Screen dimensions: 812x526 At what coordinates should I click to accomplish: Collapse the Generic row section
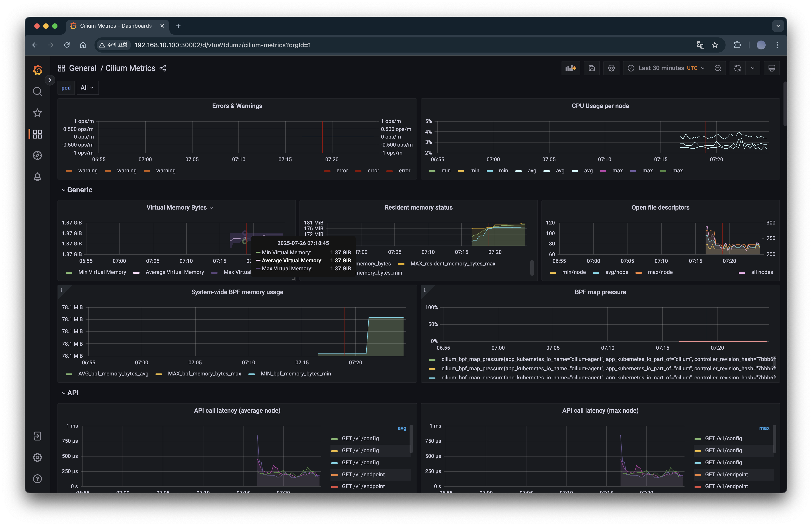click(x=79, y=190)
